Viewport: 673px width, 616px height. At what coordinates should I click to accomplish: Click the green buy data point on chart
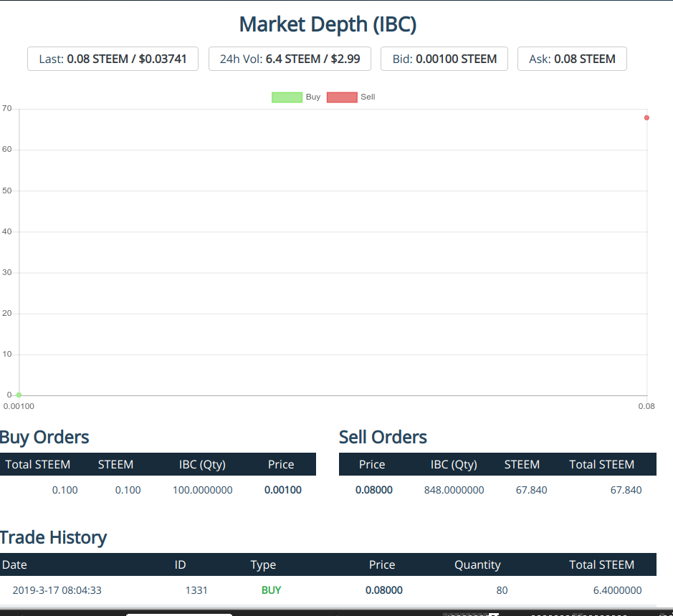(19, 395)
